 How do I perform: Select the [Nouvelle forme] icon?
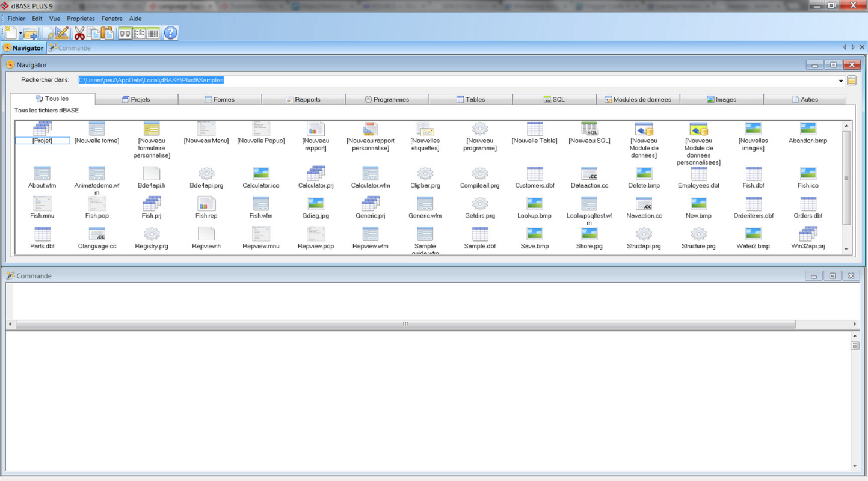tap(97, 128)
